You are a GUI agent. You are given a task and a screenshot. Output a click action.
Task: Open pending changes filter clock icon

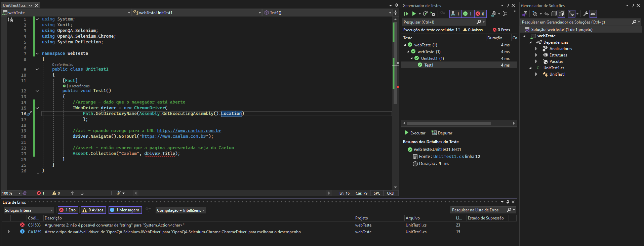point(535,14)
